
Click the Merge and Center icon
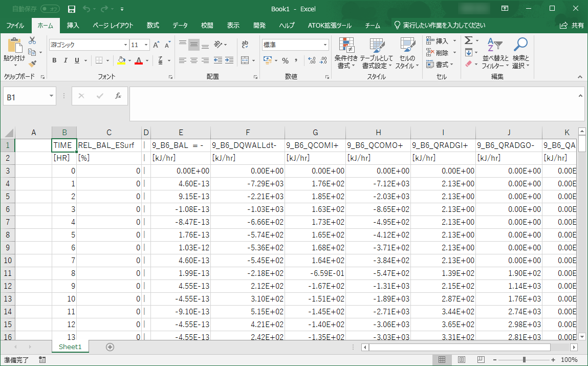tap(245, 60)
